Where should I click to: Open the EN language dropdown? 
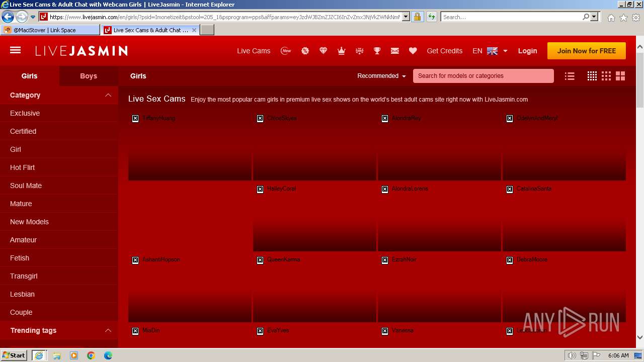click(490, 51)
